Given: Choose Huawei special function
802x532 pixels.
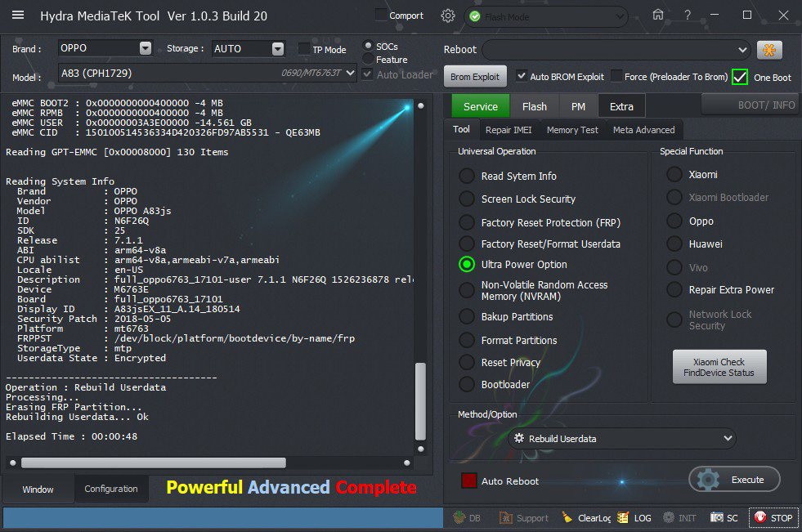Looking at the screenshot, I should pos(674,244).
